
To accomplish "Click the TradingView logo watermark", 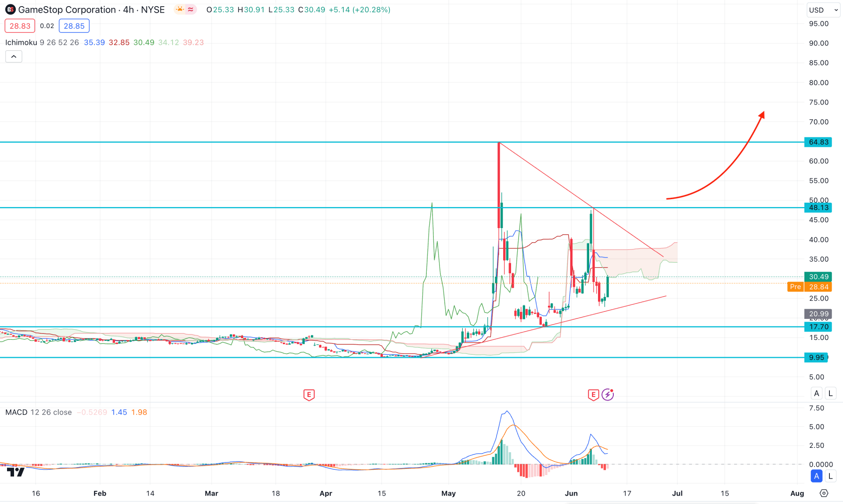I will (16, 472).
